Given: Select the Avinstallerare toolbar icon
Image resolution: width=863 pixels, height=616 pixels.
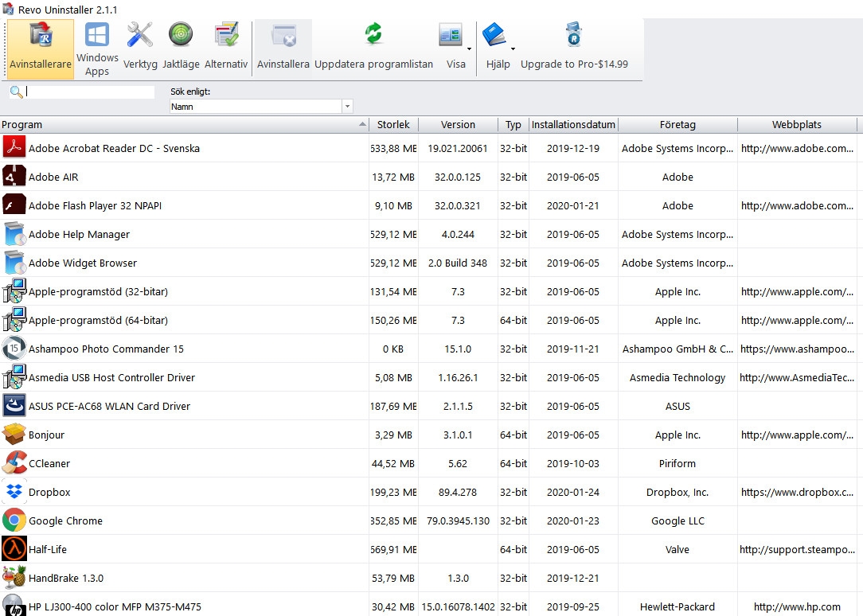Looking at the screenshot, I should (41, 49).
